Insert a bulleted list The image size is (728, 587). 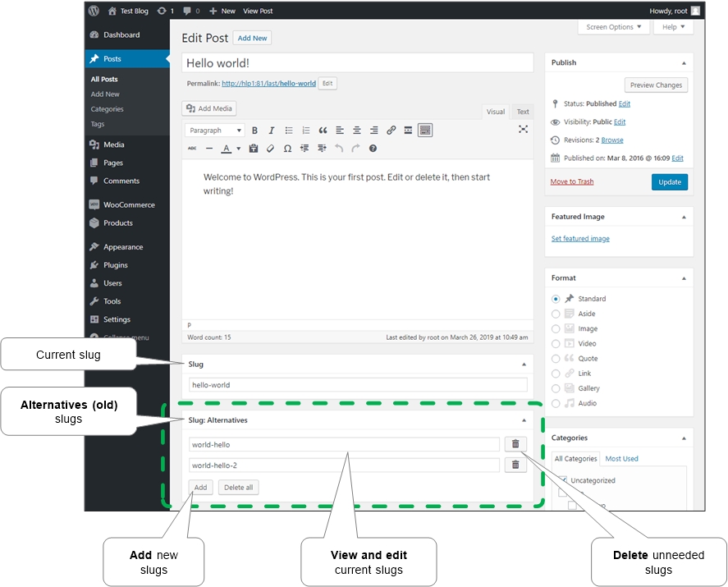pyautogui.click(x=289, y=131)
